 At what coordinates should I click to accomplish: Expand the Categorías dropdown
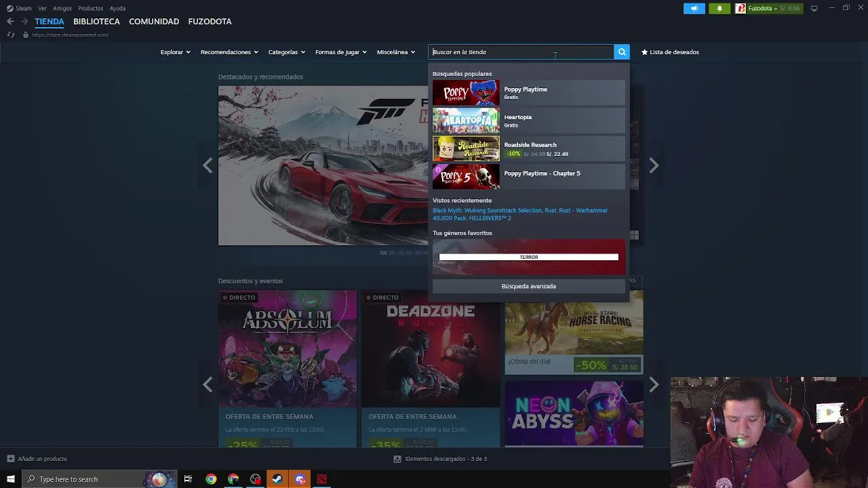(x=286, y=52)
